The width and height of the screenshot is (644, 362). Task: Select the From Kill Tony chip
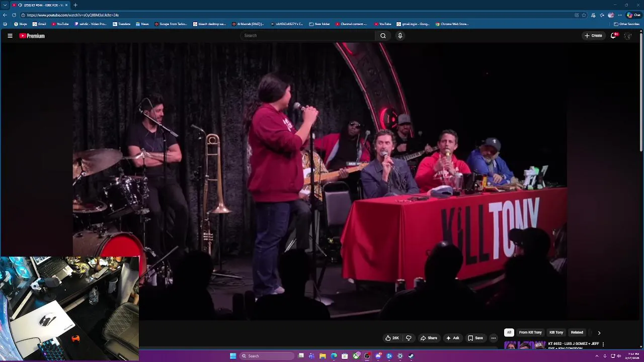click(x=530, y=332)
